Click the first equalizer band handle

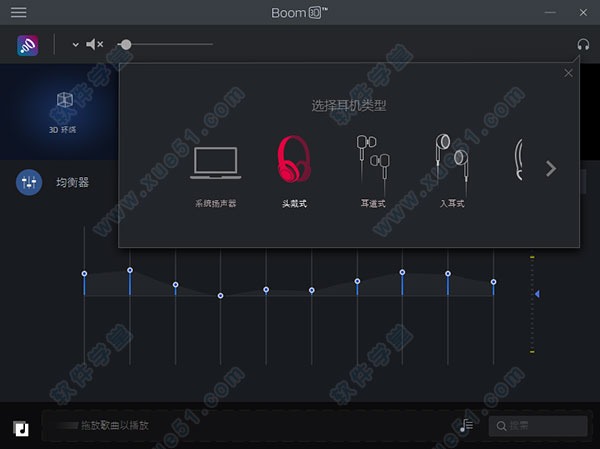[84, 274]
